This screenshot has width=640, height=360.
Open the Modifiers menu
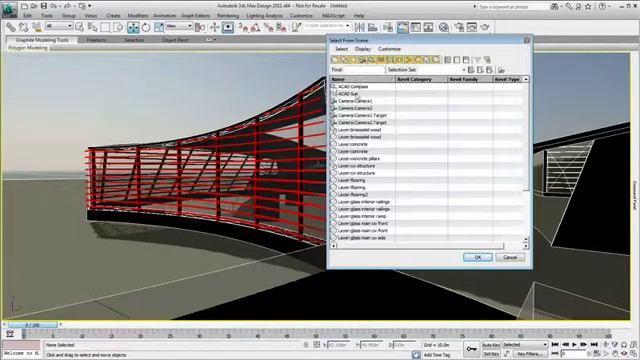[138, 16]
